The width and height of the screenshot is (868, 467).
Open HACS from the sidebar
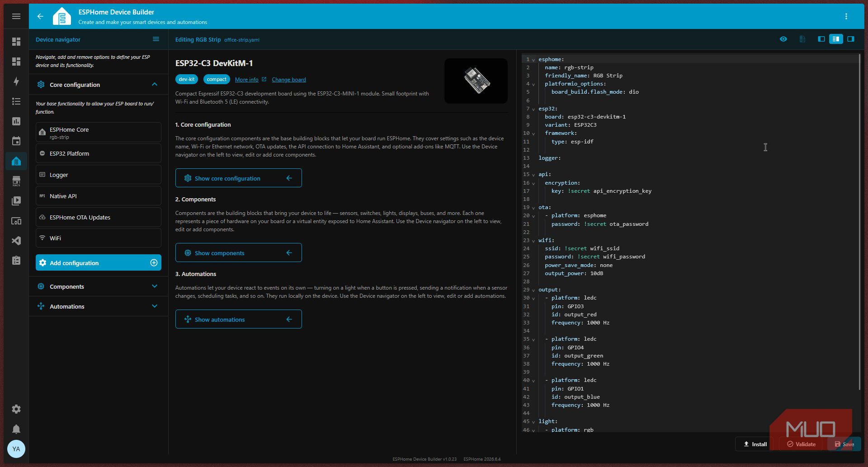pyautogui.click(x=16, y=181)
